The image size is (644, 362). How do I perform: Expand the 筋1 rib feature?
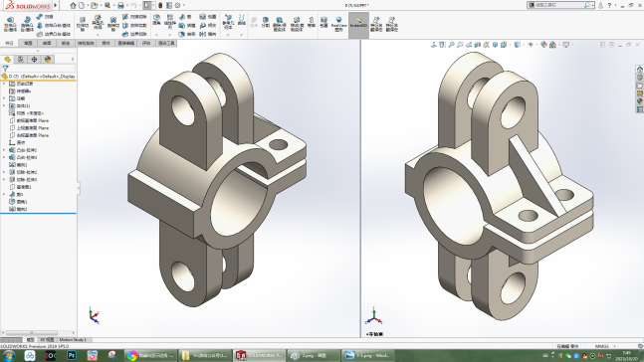click(4, 195)
